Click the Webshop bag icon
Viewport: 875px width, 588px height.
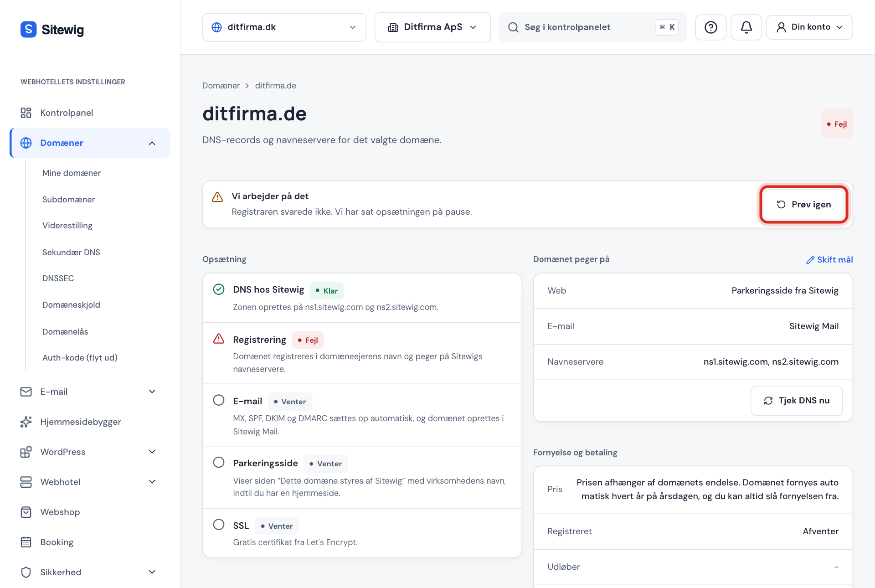coord(26,512)
